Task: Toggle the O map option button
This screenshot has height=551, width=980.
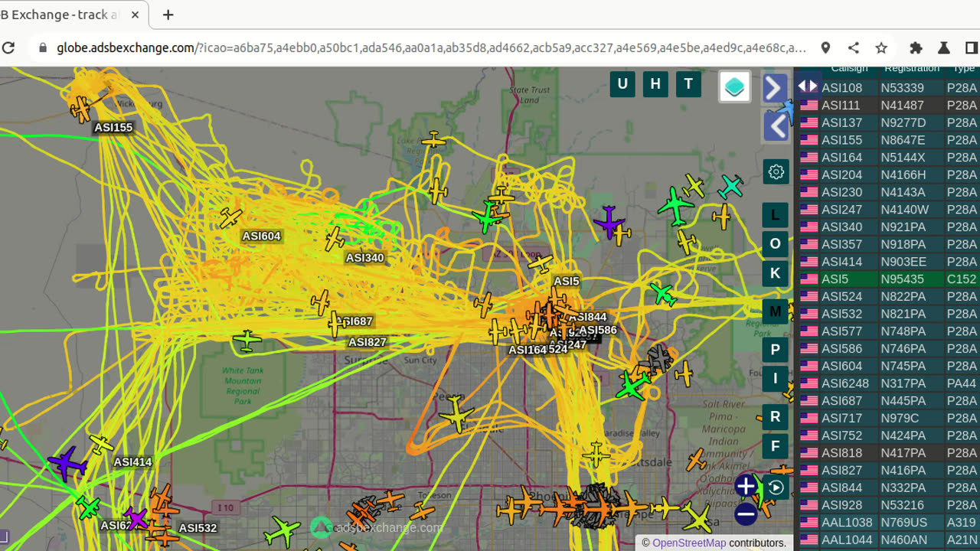Action: pyautogui.click(x=775, y=244)
